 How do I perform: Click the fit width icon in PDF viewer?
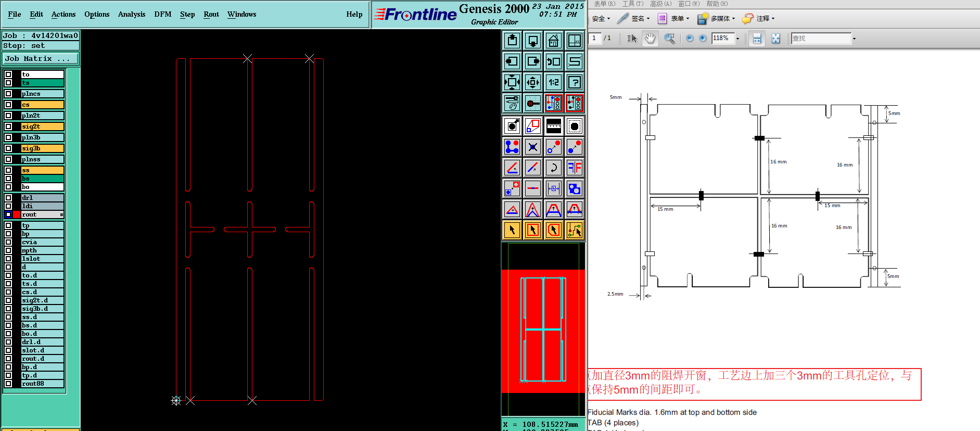click(757, 39)
